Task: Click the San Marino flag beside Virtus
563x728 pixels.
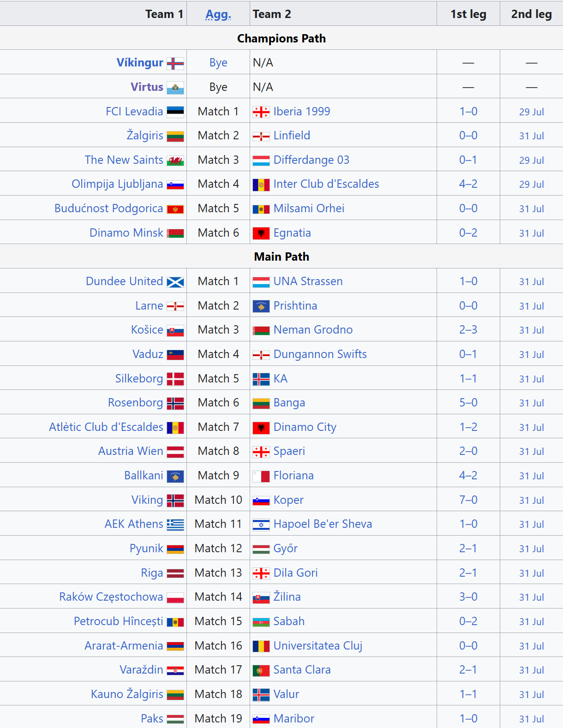Action: 175,88
